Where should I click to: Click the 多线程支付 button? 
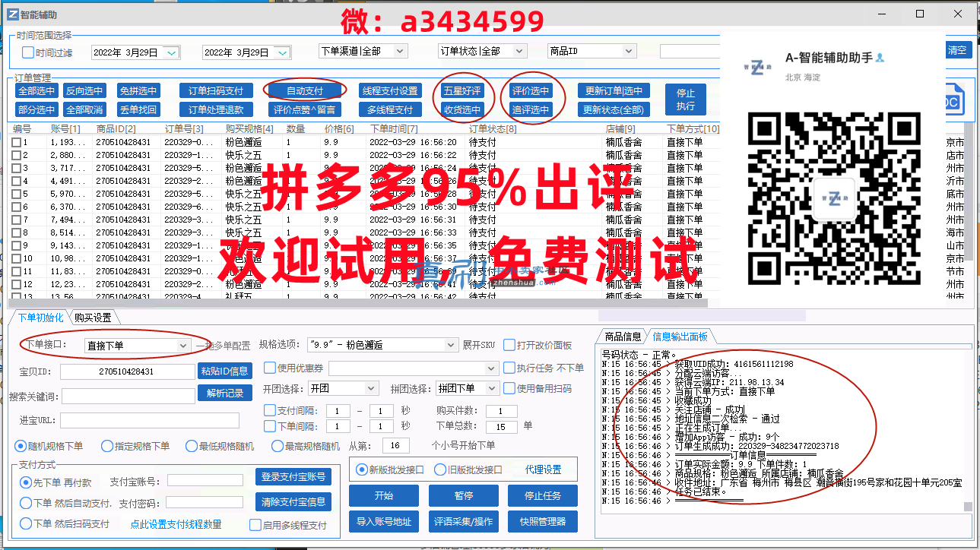[x=390, y=110]
